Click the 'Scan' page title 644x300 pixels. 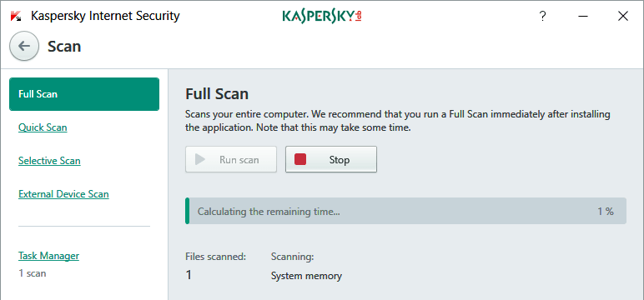(64, 47)
